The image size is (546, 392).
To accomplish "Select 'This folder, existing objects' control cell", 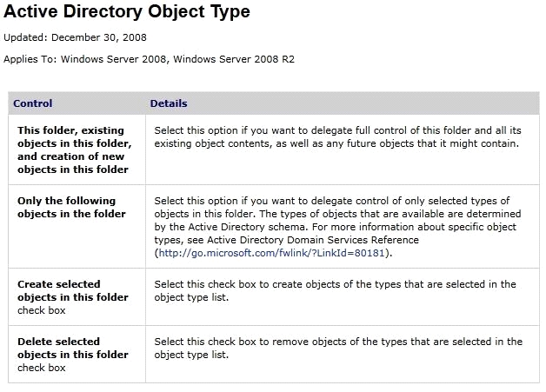I will coord(75,149).
